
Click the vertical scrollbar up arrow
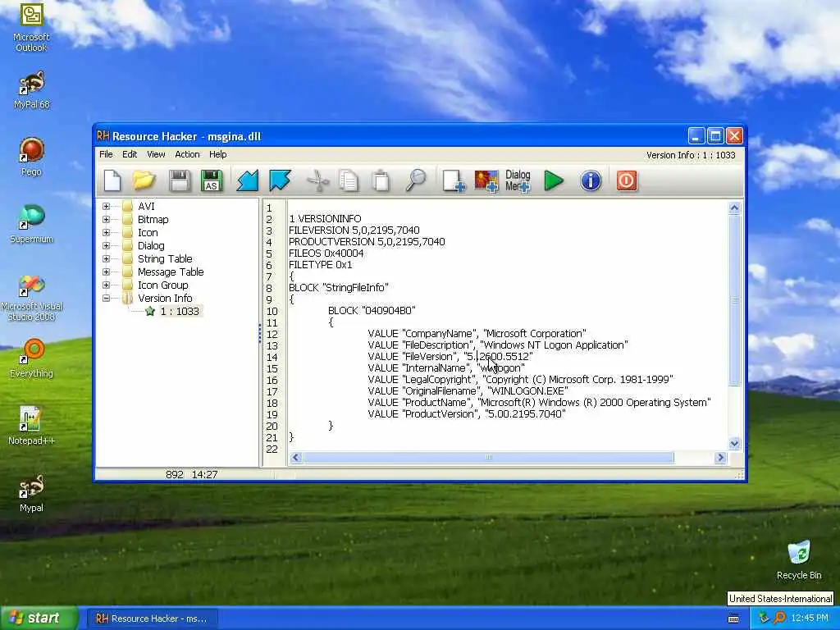point(734,208)
